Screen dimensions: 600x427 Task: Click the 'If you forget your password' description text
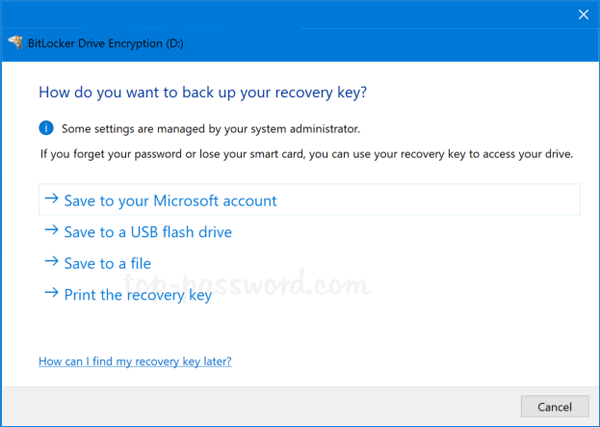tap(306, 154)
